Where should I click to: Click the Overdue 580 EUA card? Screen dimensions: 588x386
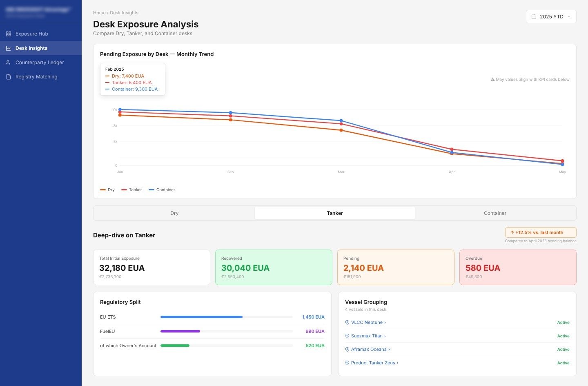[x=518, y=267]
